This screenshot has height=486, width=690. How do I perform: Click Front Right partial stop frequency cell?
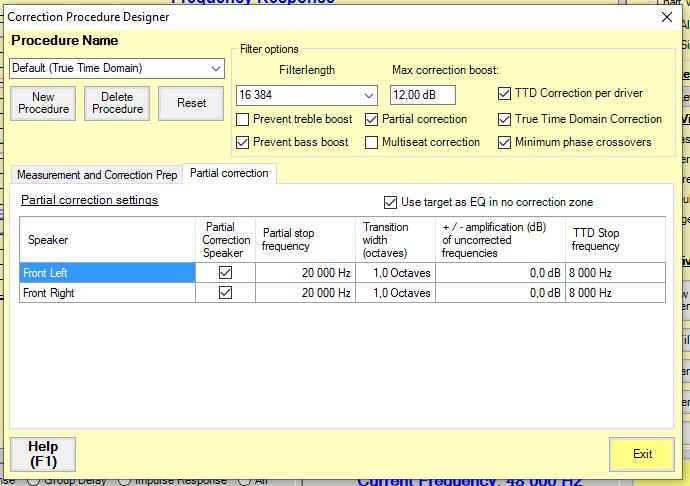coord(306,293)
